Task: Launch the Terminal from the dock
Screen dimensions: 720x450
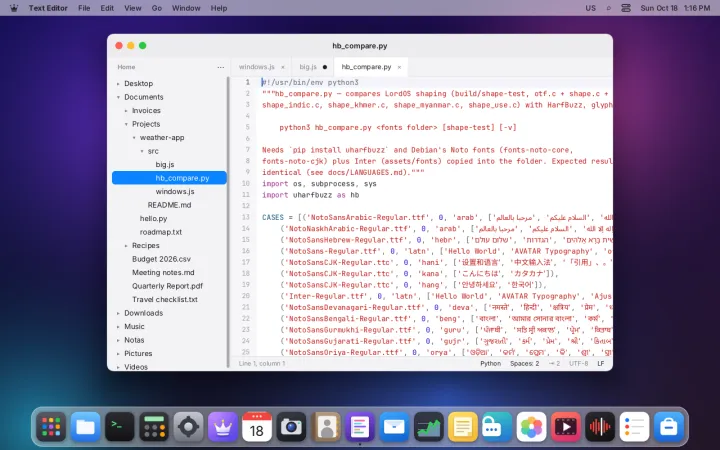Action: click(x=120, y=427)
